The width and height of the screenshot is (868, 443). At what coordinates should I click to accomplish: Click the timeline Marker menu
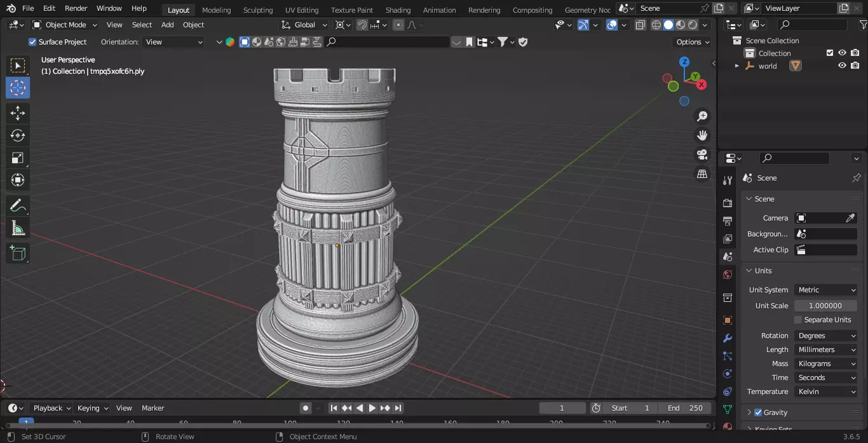click(153, 408)
